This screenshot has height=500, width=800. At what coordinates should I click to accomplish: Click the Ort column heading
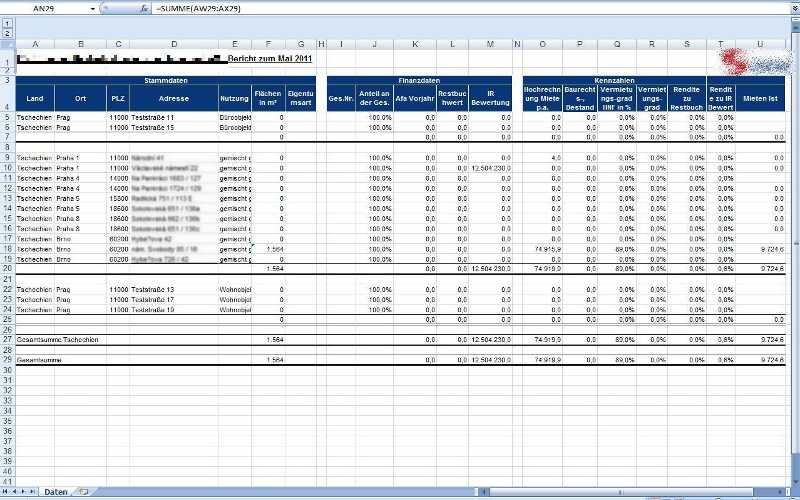80,98
